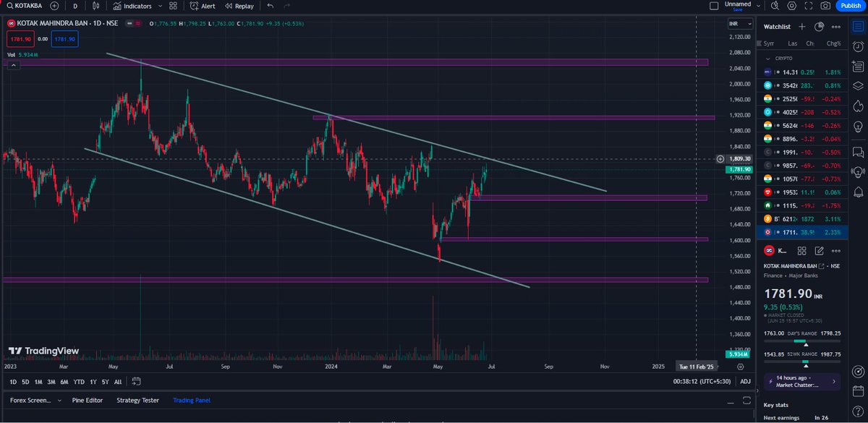Open the 14 hours ago Market Chatter news
Viewport: 868px width, 423px height.
point(803,380)
